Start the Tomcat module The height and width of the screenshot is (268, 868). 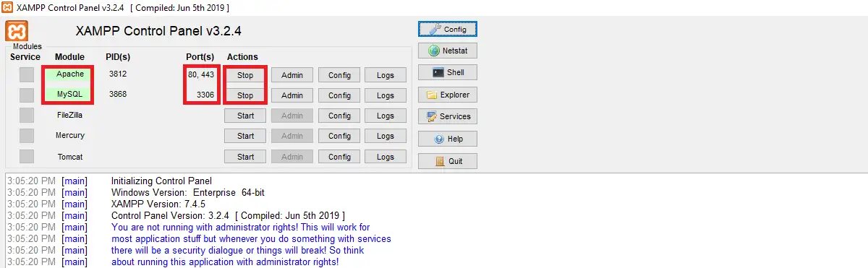click(x=245, y=157)
